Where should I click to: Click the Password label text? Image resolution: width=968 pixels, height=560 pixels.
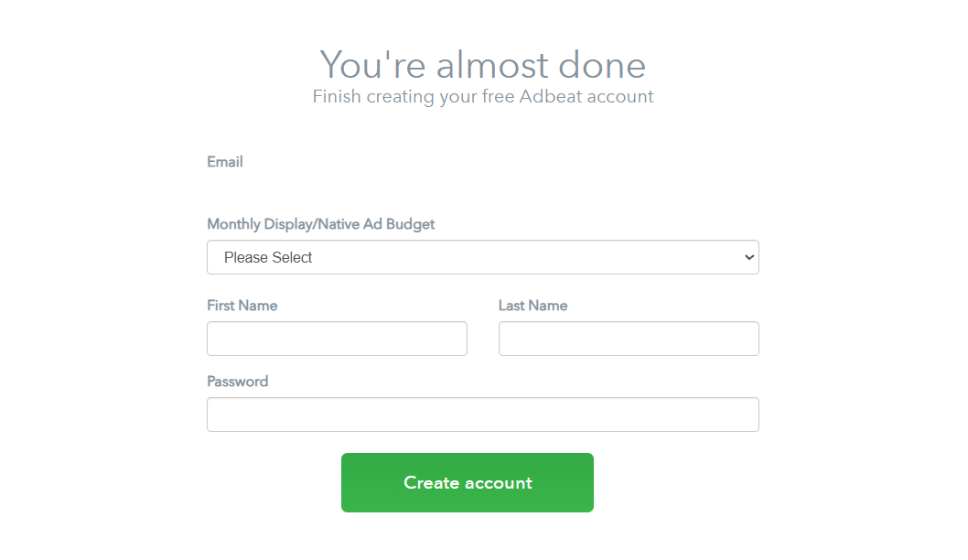238,382
